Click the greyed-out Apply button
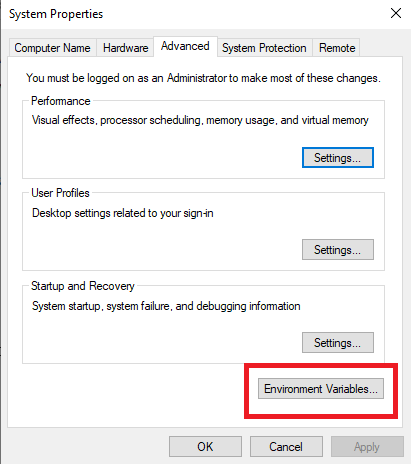The image size is (411, 464). coord(367,446)
